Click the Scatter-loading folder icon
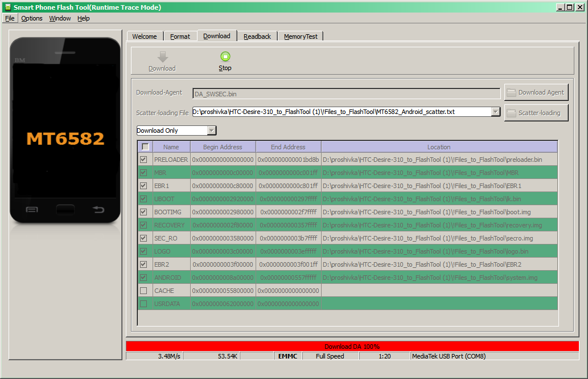 click(x=511, y=113)
